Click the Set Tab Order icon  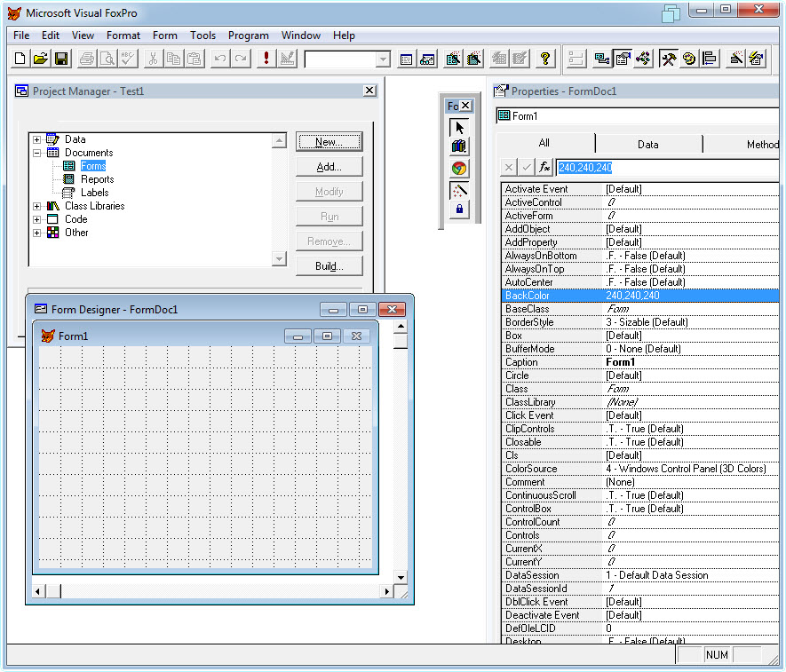pos(576,59)
